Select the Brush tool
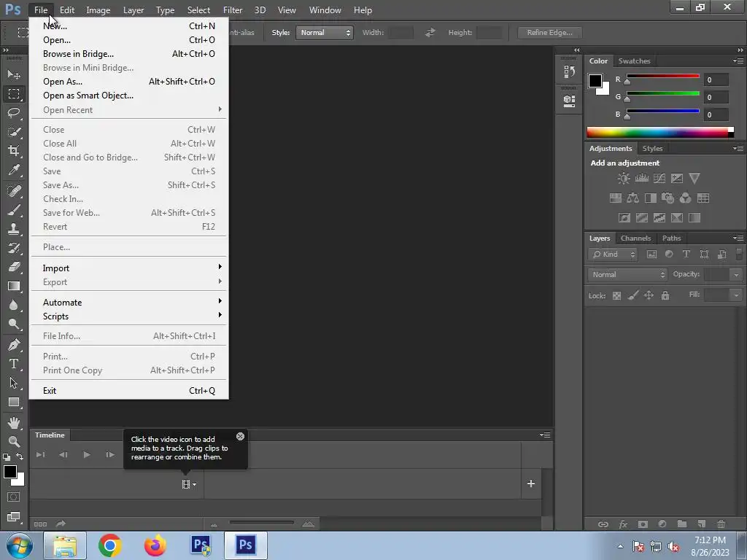Image resolution: width=747 pixels, height=560 pixels. [14, 210]
